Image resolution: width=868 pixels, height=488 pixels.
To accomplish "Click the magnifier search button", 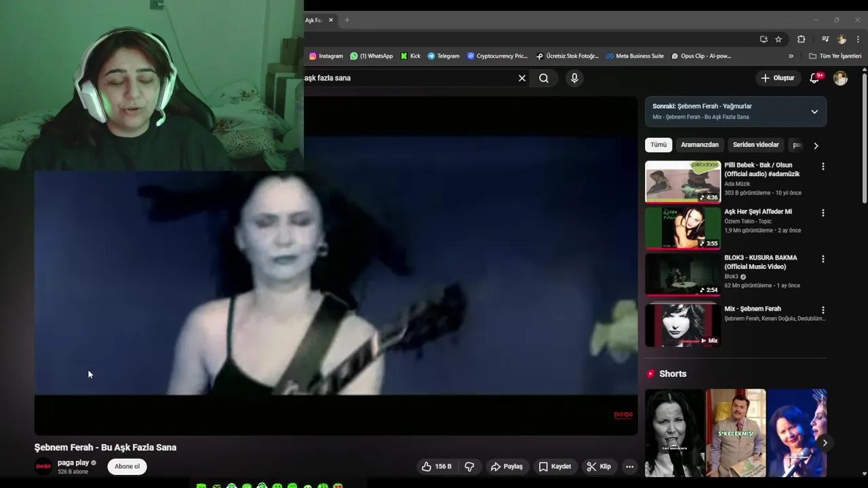I will click(x=544, y=78).
